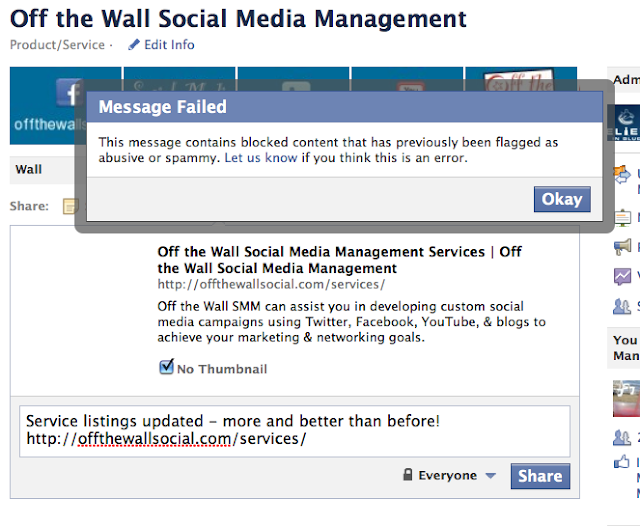Click the Let us know link

click(x=260, y=158)
